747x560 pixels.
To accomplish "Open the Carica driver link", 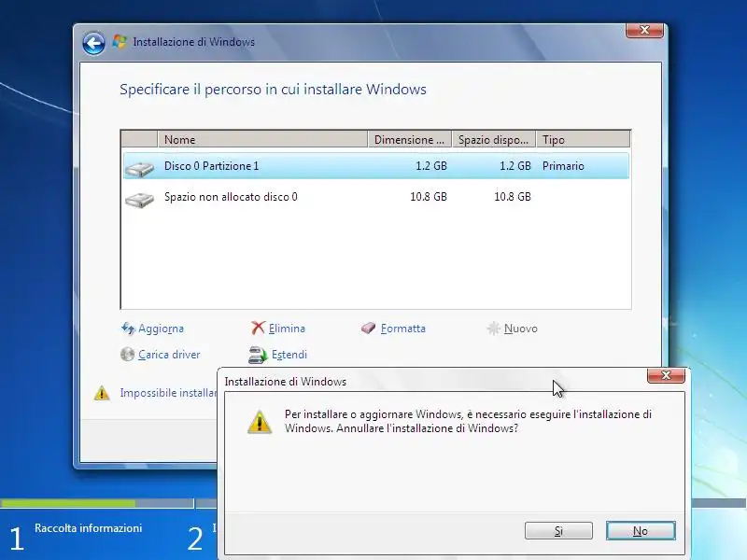I will (169, 355).
